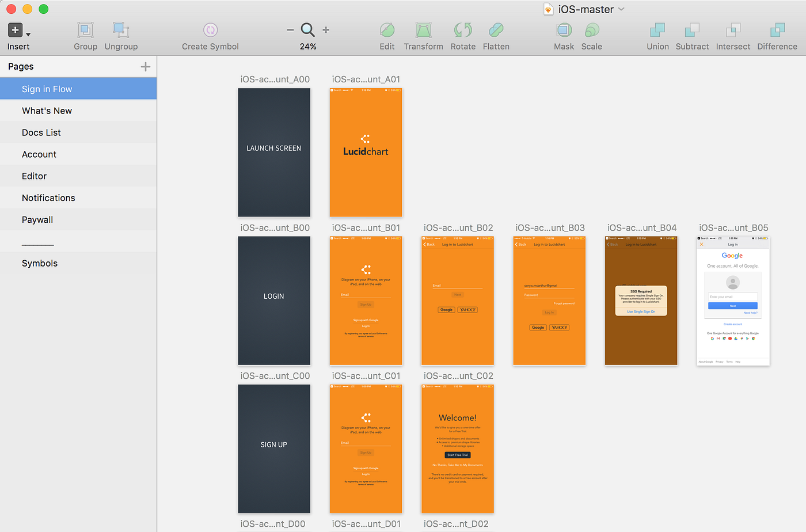806x532 pixels.
Task: Select the Transform tool
Action: (x=423, y=35)
